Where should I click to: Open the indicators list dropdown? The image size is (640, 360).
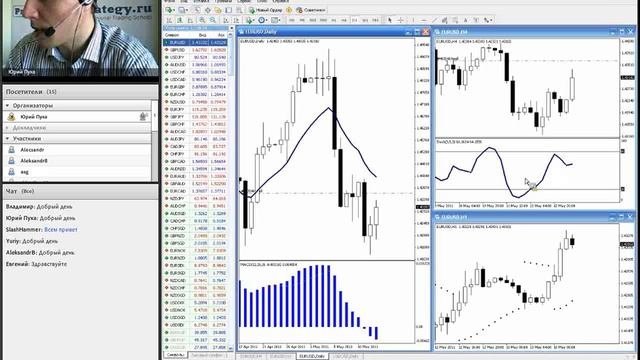[249, 20]
